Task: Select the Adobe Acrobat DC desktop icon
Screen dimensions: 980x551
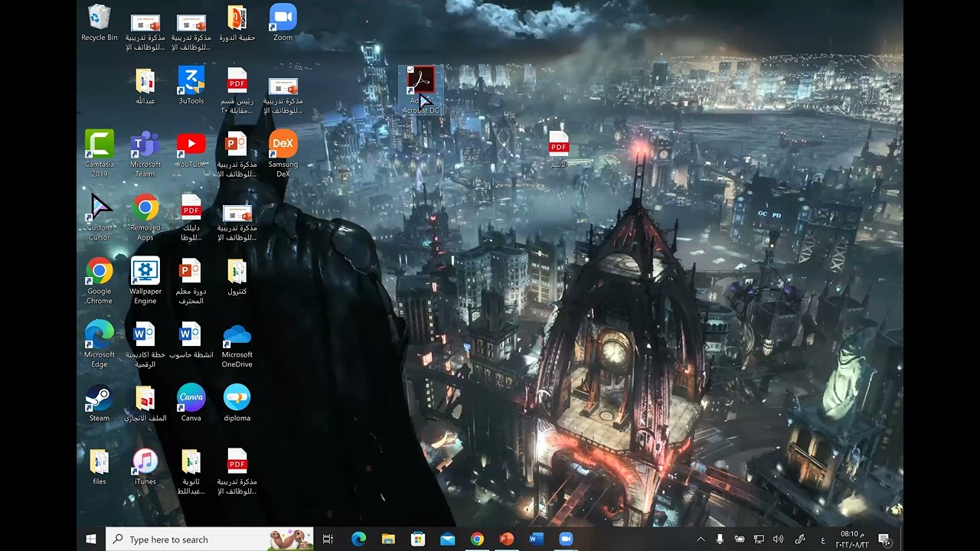Action: tap(421, 90)
